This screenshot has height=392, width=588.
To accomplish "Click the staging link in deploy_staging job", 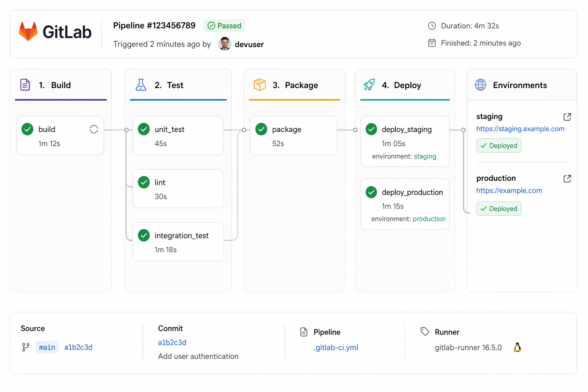I will pyautogui.click(x=425, y=156).
